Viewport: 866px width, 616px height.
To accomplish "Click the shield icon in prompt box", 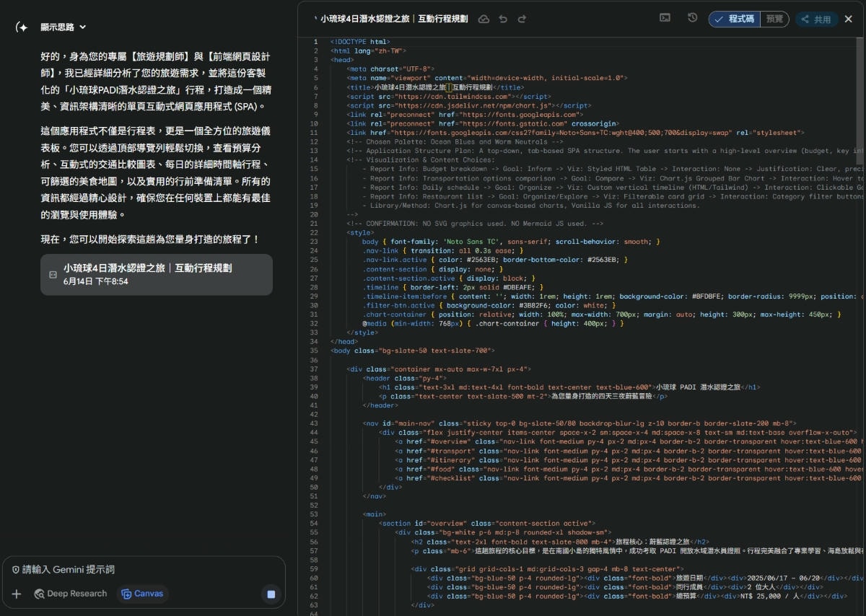I will pyautogui.click(x=15, y=569).
